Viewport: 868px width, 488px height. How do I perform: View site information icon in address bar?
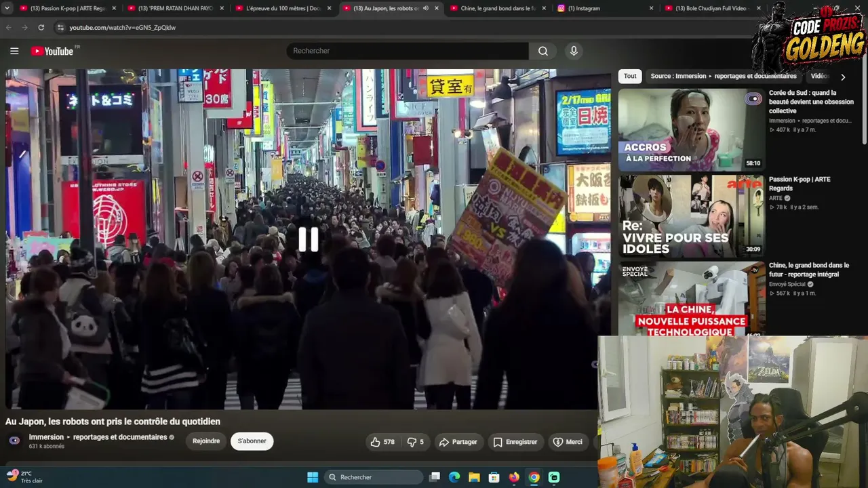(x=60, y=27)
